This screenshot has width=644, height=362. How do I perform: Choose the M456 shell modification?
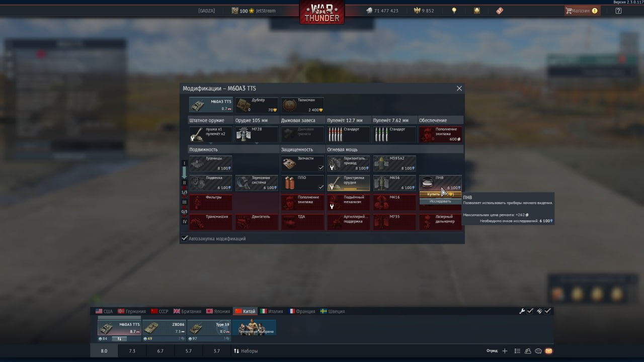[x=394, y=183]
